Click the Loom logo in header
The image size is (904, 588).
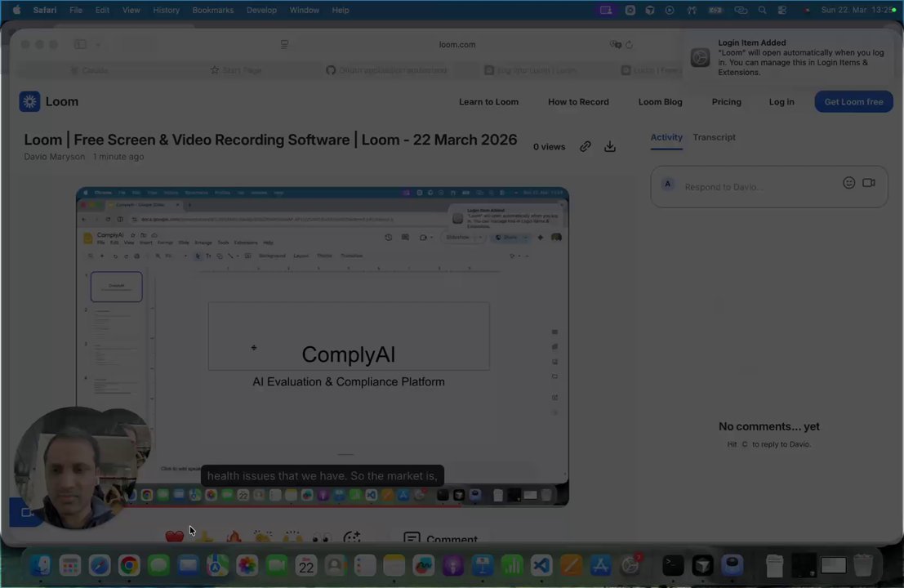pos(49,101)
